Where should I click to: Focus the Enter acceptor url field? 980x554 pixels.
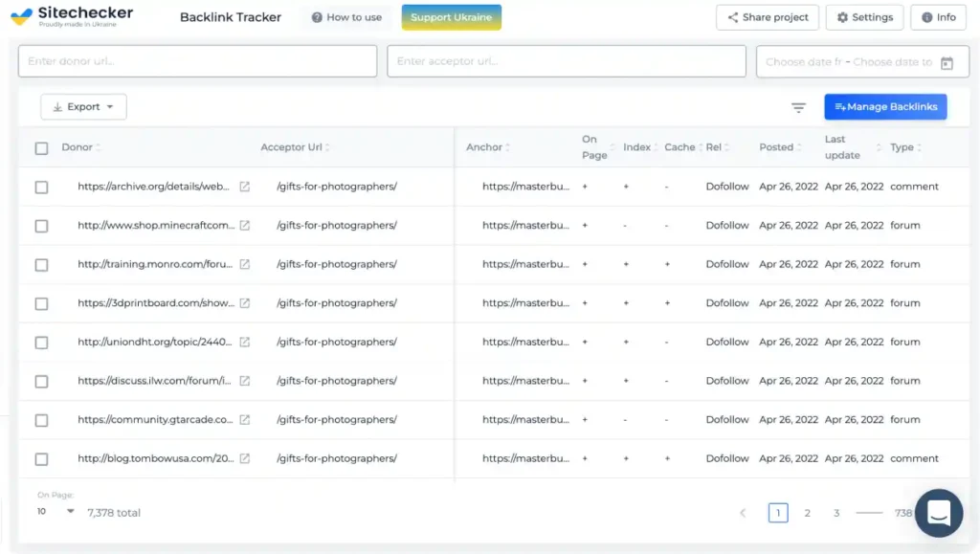point(567,61)
